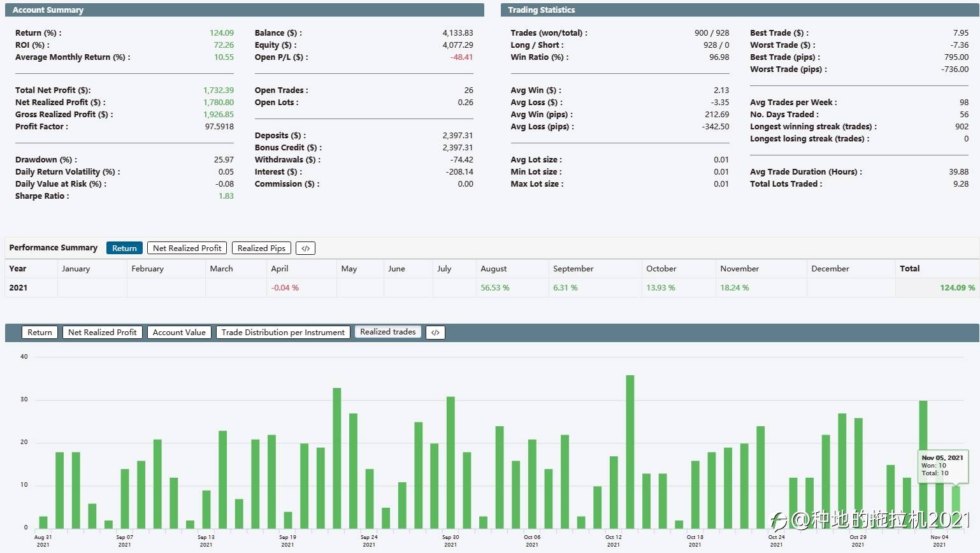This screenshot has width=980, height=553.
Task: Select the Total Lots Traded value 9.28
Action: coord(961,184)
